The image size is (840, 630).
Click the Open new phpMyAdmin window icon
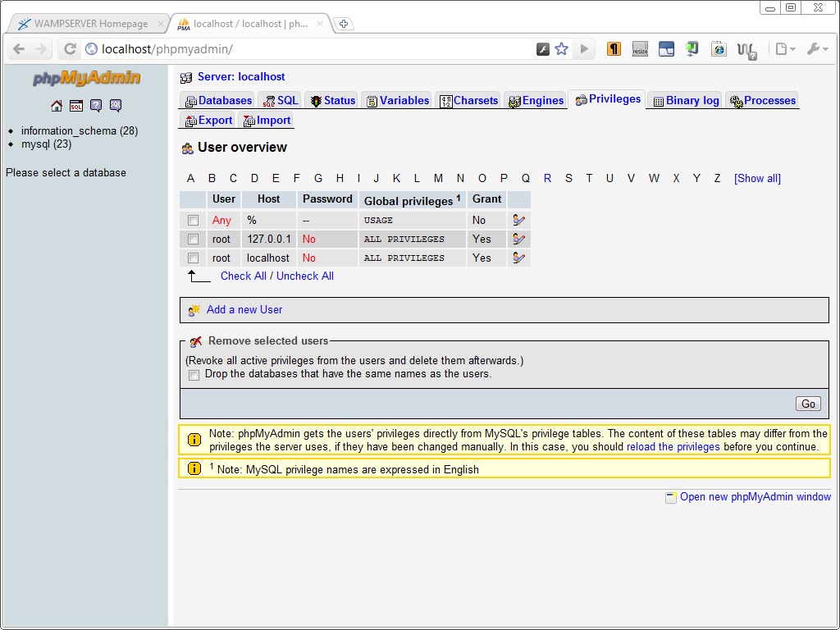pos(671,498)
